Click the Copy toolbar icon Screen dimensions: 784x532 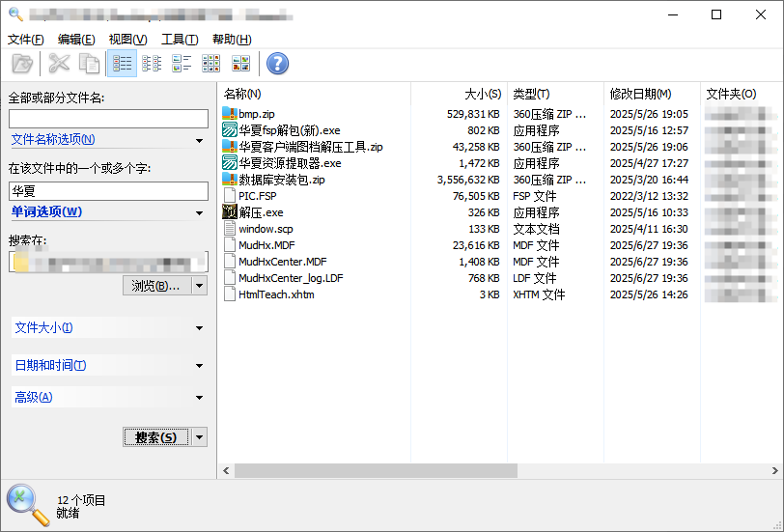(90, 64)
